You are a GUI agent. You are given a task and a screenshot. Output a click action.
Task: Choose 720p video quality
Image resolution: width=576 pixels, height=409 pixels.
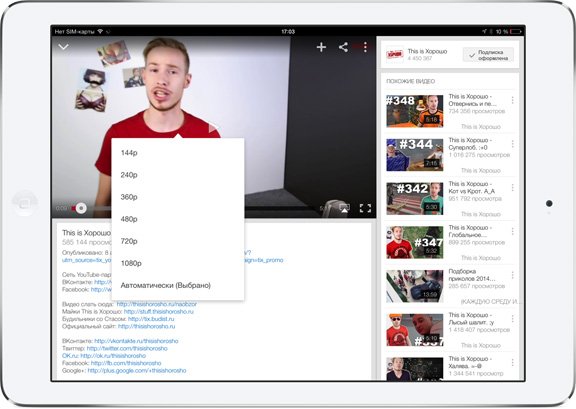pos(178,241)
